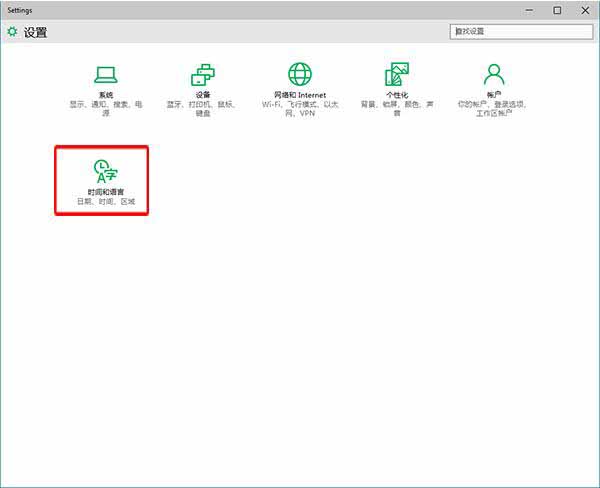Open the Network and Internet globe icon
This screenshot has width=600, height=488.
[x=300, y=74]
